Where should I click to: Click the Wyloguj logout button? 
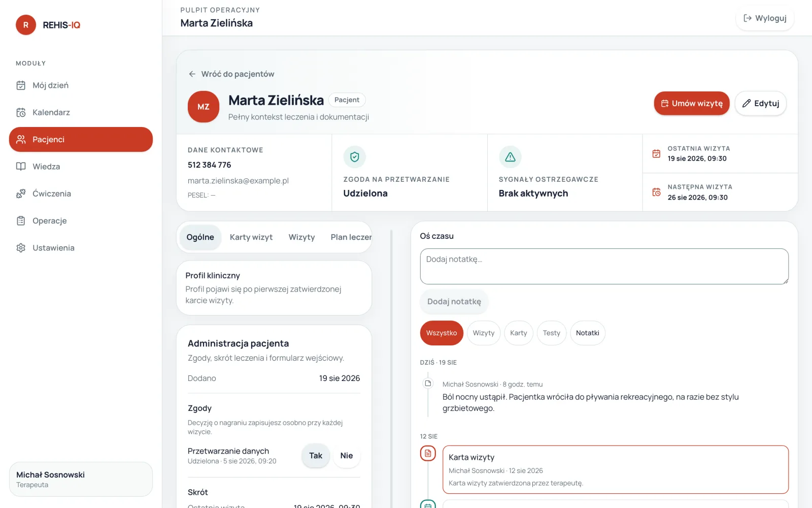click(x=765, y=18)
